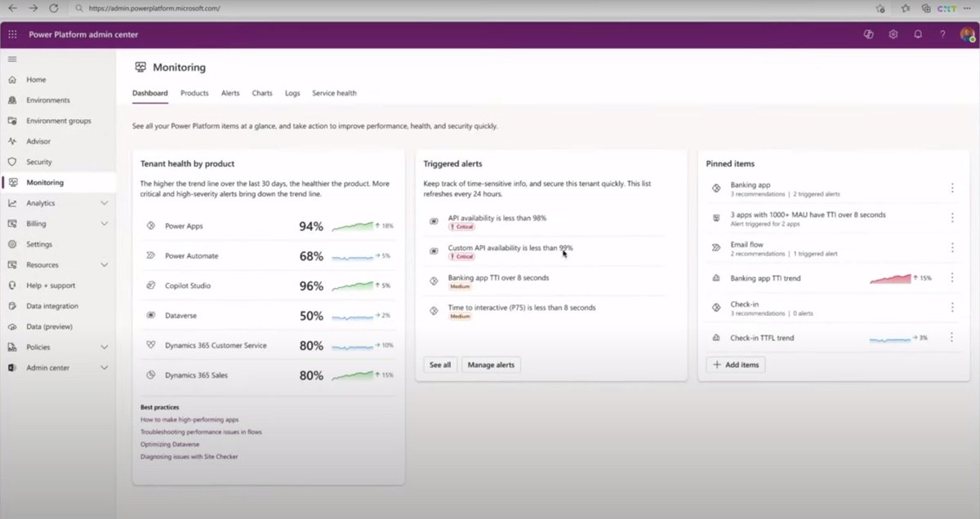
Task: Click the Advisor icon in sidebar
Action: (11, 140)
